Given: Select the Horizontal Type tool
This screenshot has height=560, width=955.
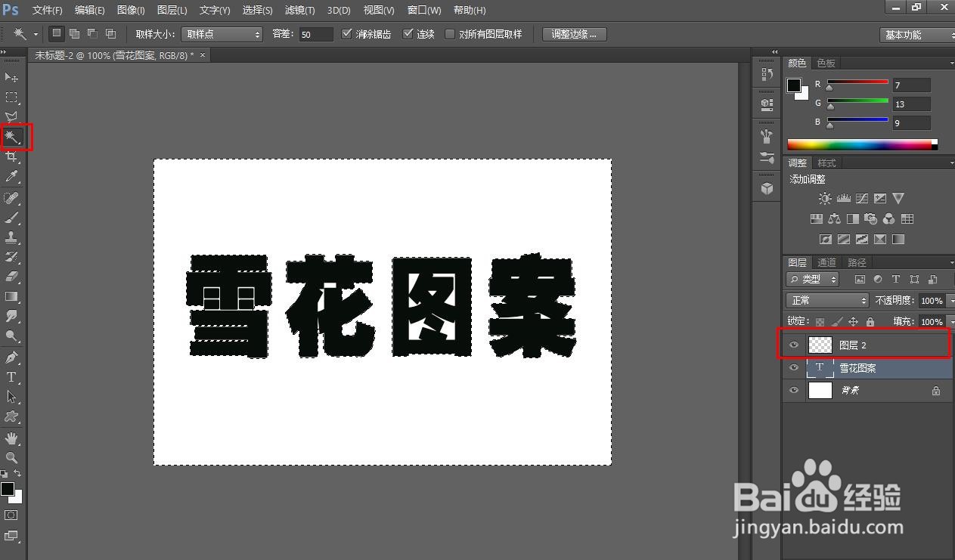Looking at the screenshot, I should click(11, 376).
